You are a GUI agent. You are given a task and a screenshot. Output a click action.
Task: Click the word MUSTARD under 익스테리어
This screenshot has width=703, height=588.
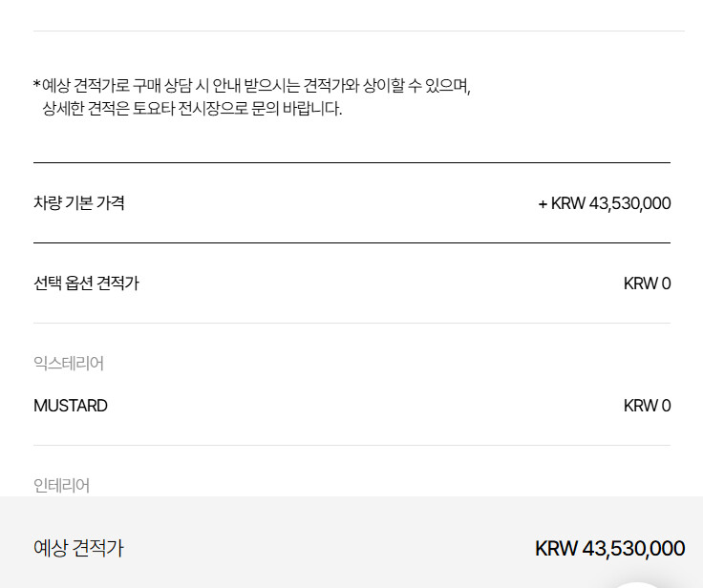tap(71, 406)
